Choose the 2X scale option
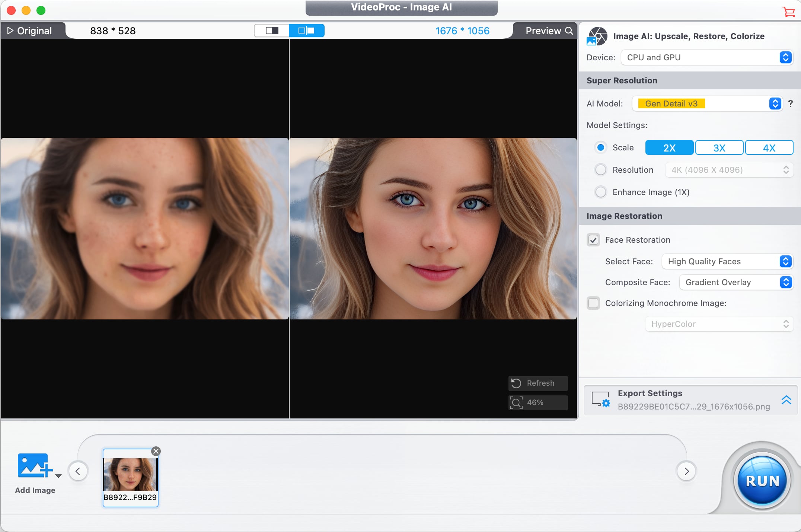Screen dimensions: 801x532 point(669,148)
